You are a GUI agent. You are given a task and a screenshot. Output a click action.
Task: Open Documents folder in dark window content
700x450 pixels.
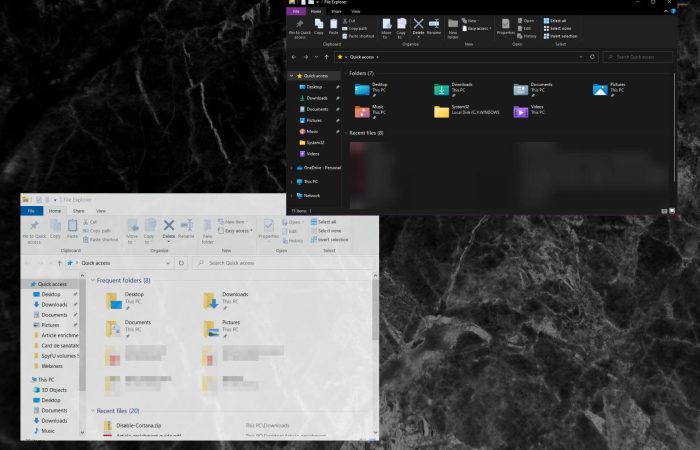pyautogui.click(x=533, y=90)
